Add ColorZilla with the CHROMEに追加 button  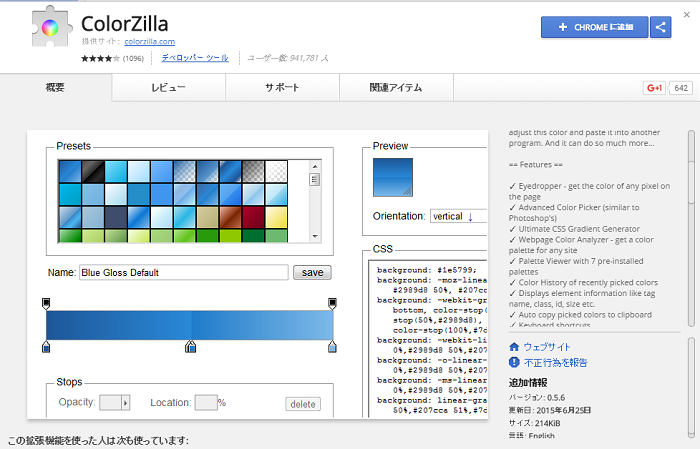pos(595,27)
